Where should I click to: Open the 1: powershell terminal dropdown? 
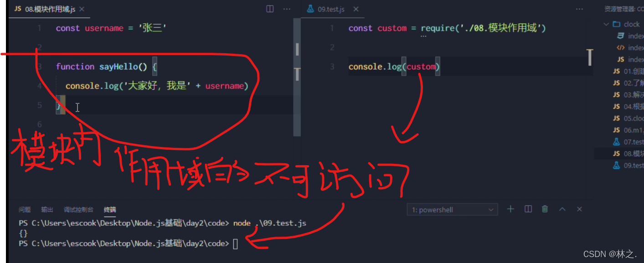click(452, 210)
